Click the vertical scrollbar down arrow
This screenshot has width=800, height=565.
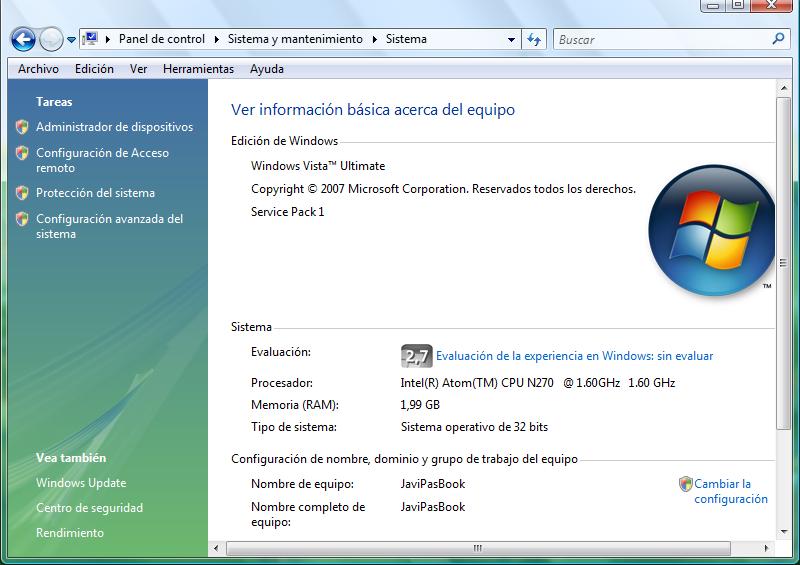pyautogui.click(x=783, y=531)
